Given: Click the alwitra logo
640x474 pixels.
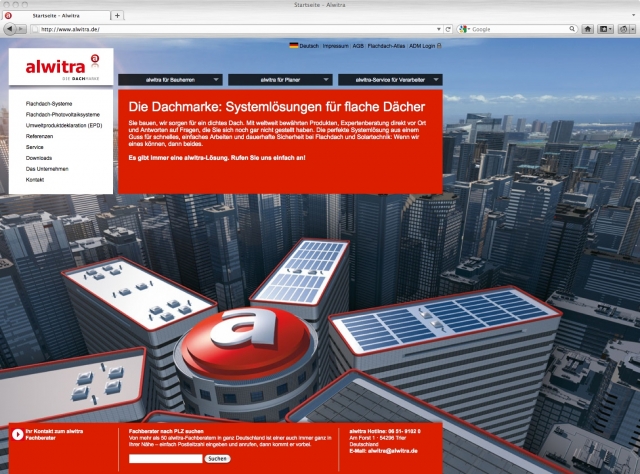Looking at the screenshot, I should click(61, 67).
